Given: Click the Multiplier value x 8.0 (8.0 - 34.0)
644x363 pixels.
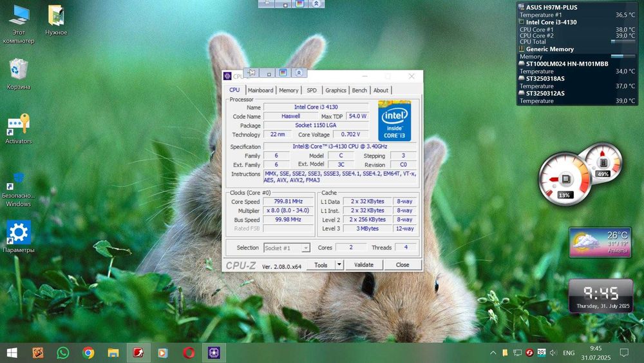Looking at the screenshot, I should point(289,210).
